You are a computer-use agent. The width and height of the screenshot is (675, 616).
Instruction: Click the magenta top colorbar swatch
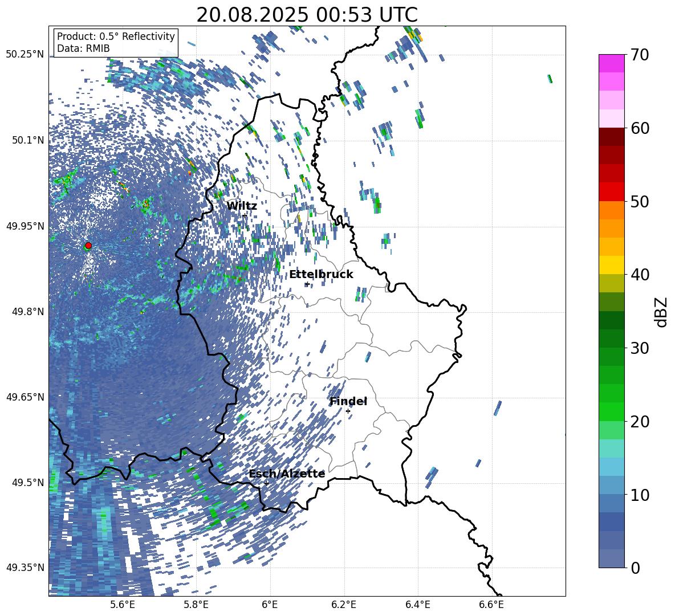pyautogui.click(x=611, y=63)
